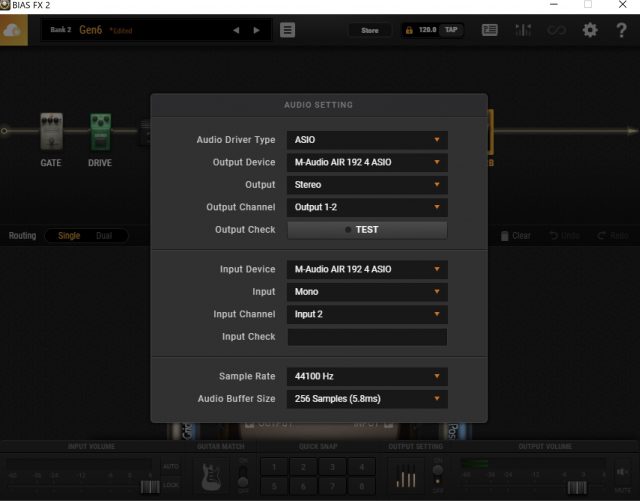Open the help question mark

(x=621, y=30)
